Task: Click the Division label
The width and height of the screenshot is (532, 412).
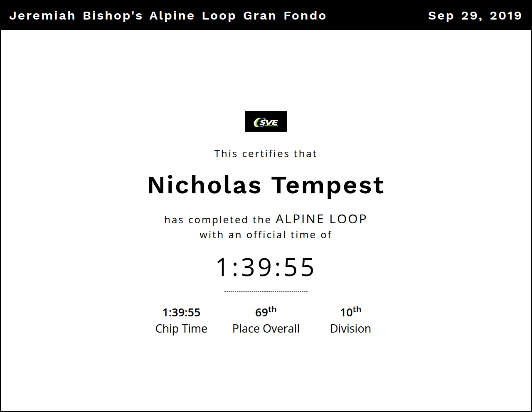Action: pos(350,328)
